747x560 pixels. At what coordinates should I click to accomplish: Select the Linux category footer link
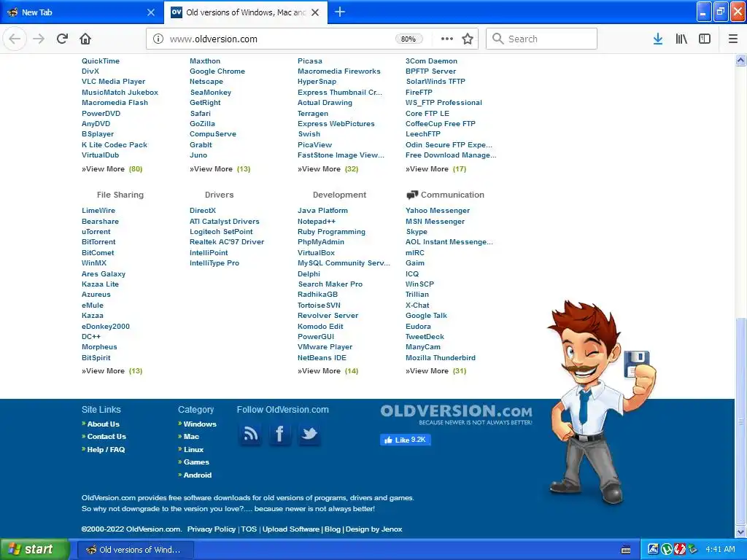pos(193,449)
